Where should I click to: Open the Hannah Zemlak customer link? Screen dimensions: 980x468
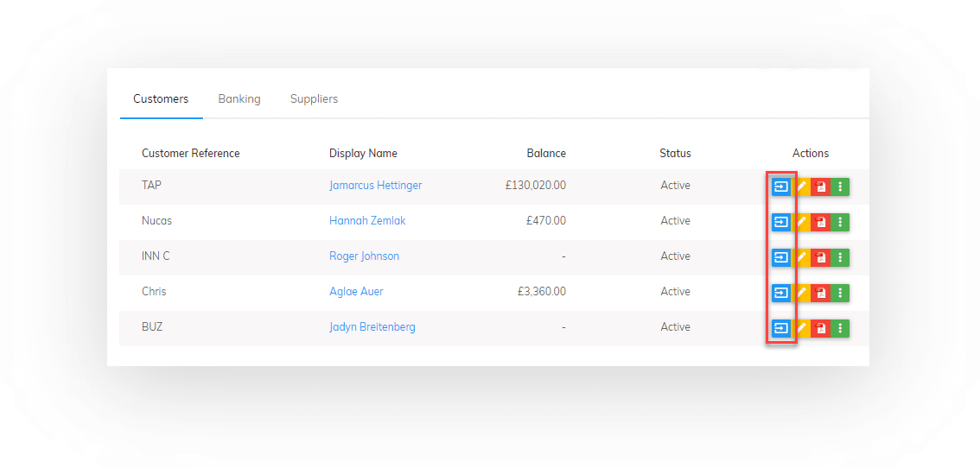[x=367, y=220]
